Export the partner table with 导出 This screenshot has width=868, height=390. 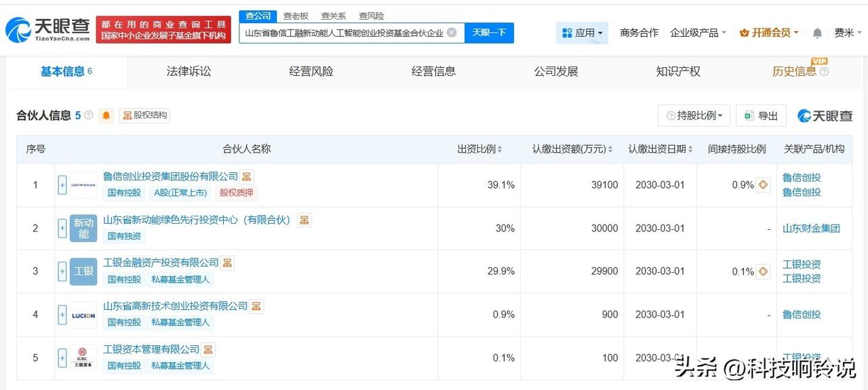(761, 115)
